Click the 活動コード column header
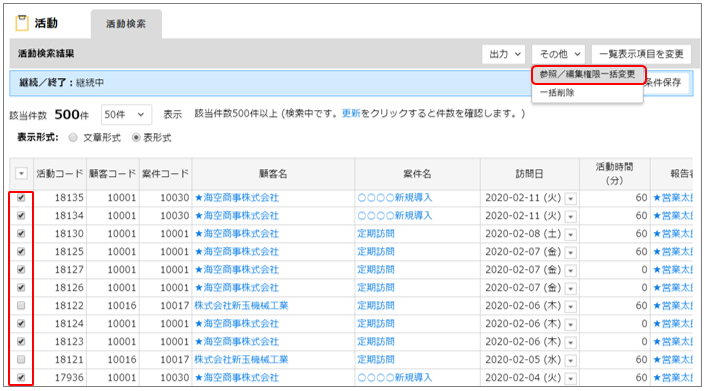The image size is (705, 391). point(60,173)
